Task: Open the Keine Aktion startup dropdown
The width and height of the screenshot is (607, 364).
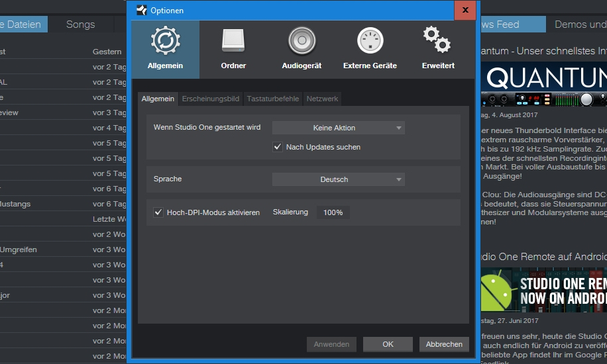Action: pos(339,128)
